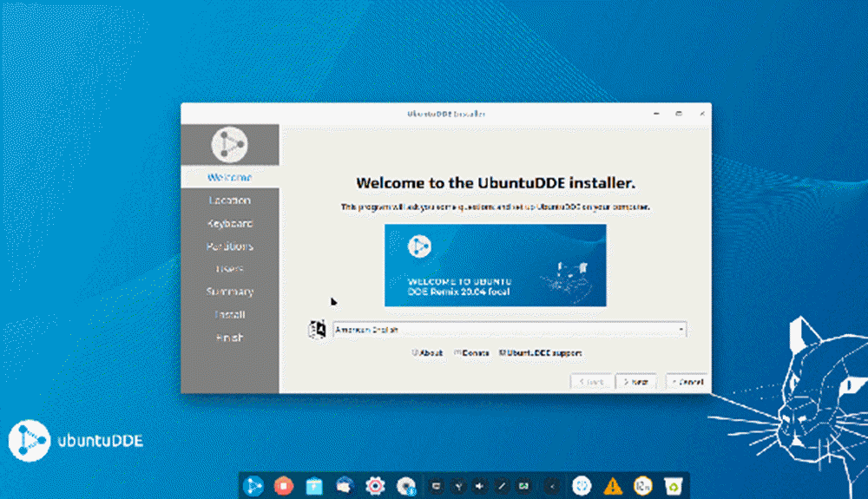The image size is (868, 499).
Task: Click the Cancel button
Action: [687, 382]
